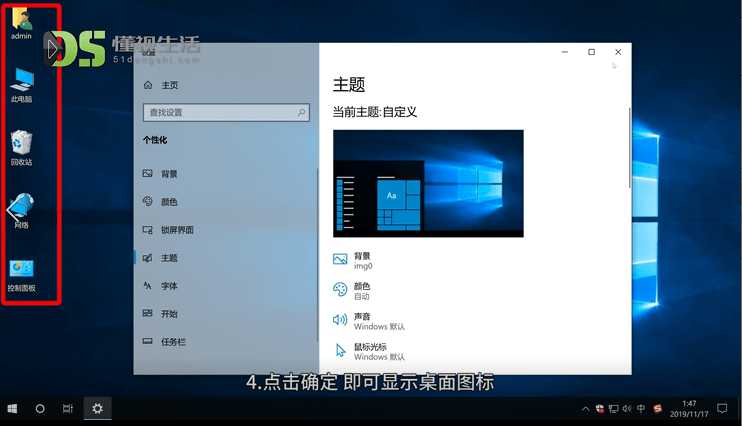The width and height of the screenshot is (742, 426).
Task: Click the font icon beside 字体
Action: [x=148, y=285]
